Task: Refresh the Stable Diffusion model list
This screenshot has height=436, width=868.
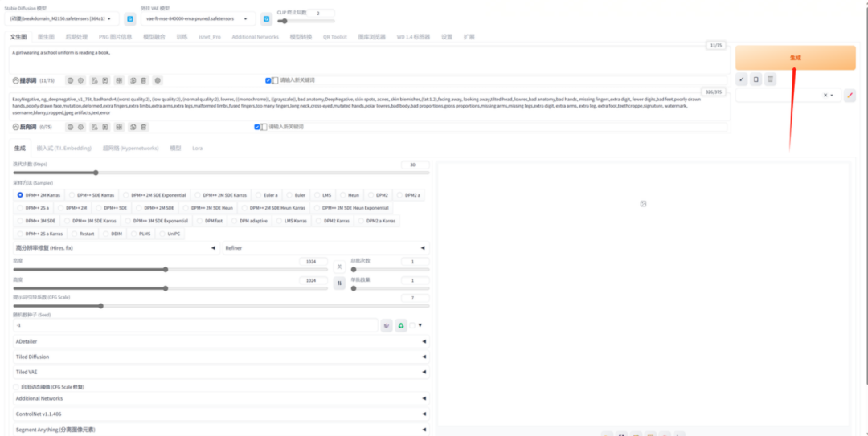Action: pyautogui.click(x=129, y=18)
